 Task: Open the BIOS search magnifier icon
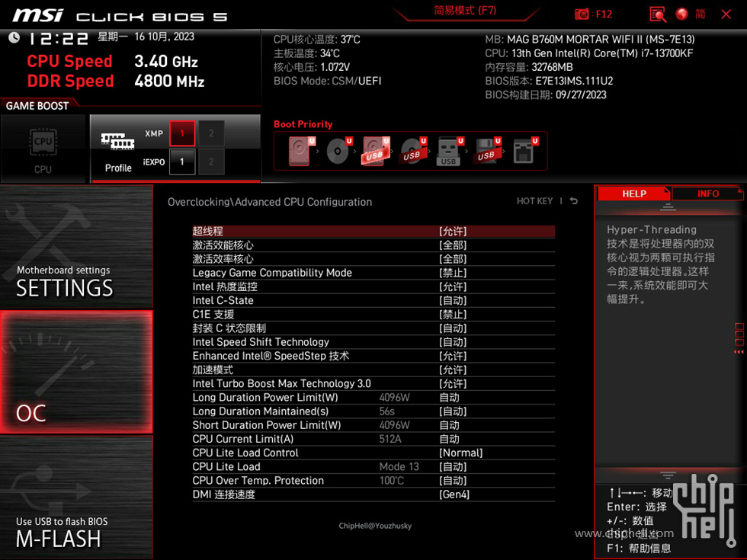coord(658,14)
